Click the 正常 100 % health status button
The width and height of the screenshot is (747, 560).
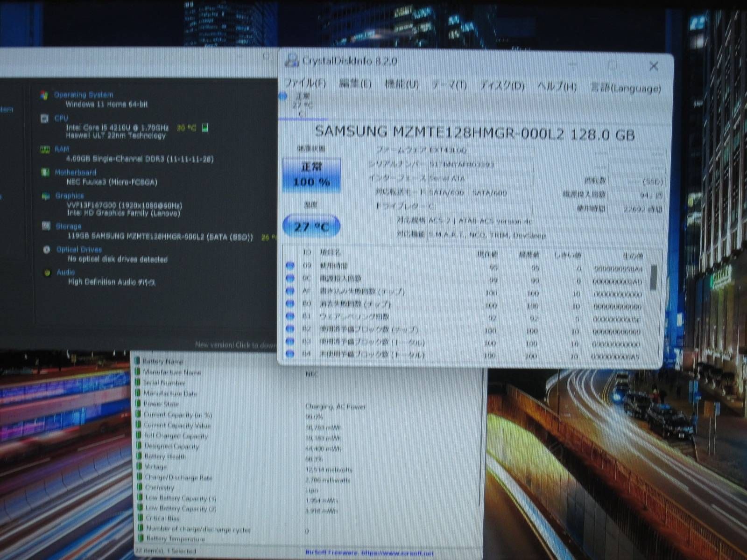point(311,175)
